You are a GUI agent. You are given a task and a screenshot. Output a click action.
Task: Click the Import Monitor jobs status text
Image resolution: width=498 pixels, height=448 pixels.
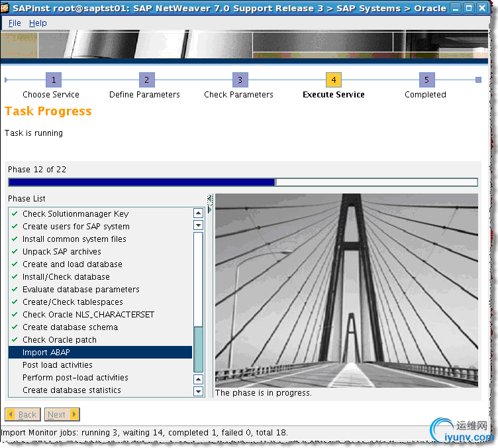pyautogui.click(x=144, y=433)
